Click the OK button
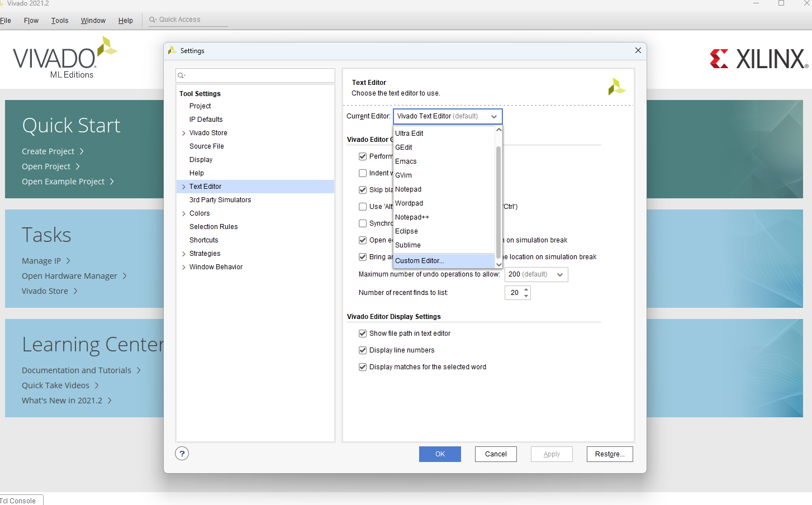This screenshot has height=505, width=812. [440, 454]
